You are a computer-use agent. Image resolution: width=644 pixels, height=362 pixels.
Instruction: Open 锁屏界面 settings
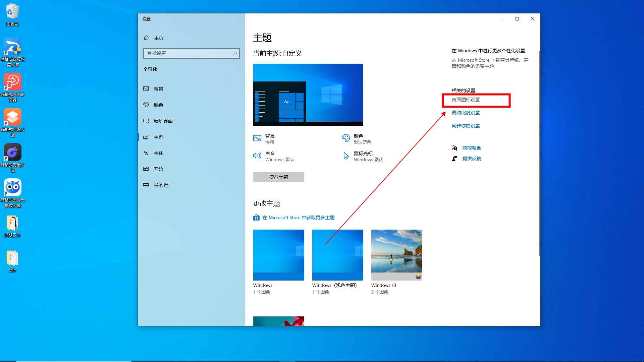[163, 121]
